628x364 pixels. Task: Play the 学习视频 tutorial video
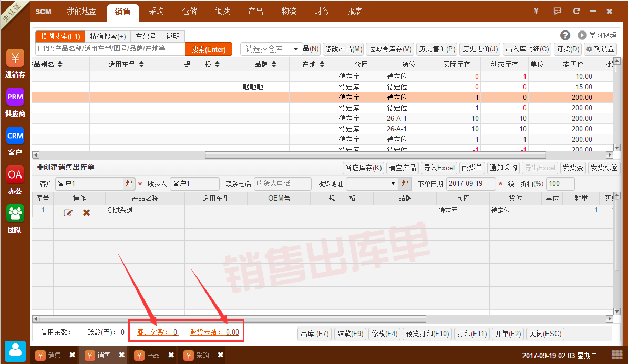597,35
